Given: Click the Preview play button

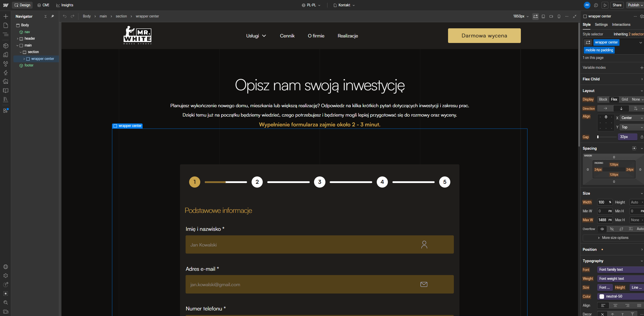Looking at the screenshot, I should [x=605, y=5].
